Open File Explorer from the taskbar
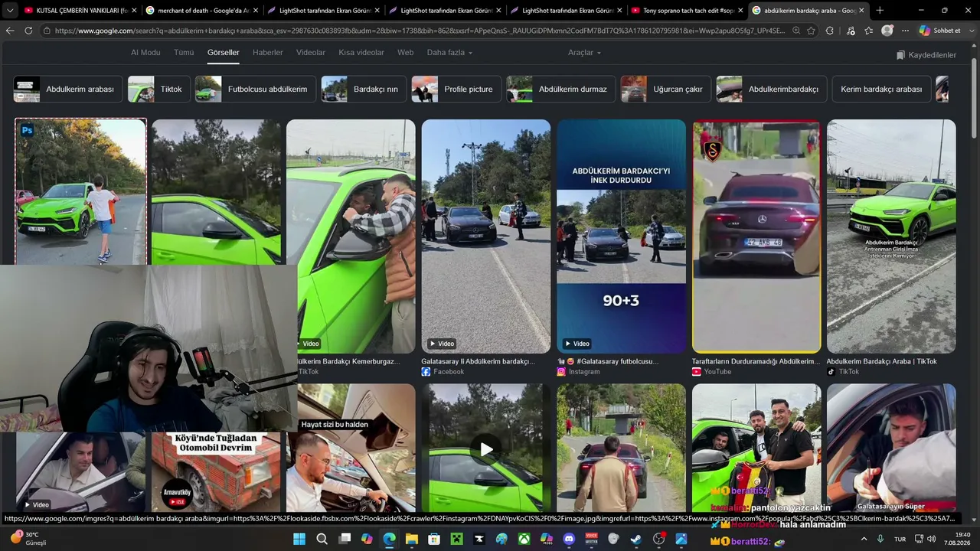The image size is (980, 551). [x=412, y=539]
